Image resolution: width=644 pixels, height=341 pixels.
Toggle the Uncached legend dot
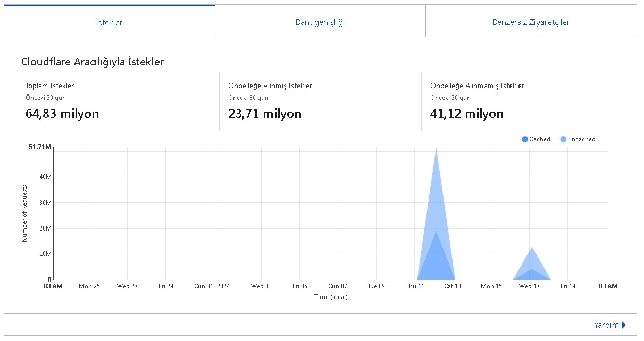click(x=563, y=139)
